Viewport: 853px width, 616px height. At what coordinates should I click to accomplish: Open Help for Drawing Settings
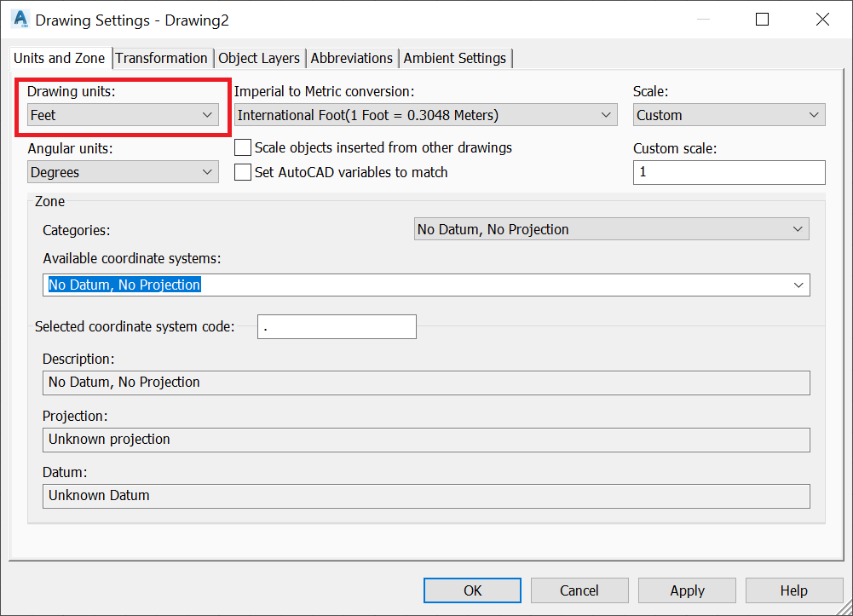coord(793,590)
